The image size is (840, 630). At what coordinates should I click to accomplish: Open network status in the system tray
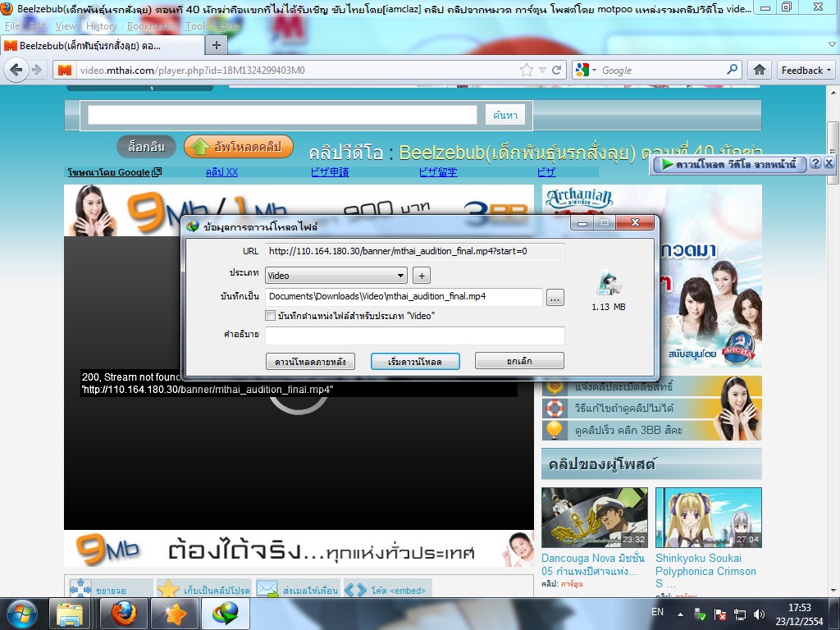click(x=740, y=614)
